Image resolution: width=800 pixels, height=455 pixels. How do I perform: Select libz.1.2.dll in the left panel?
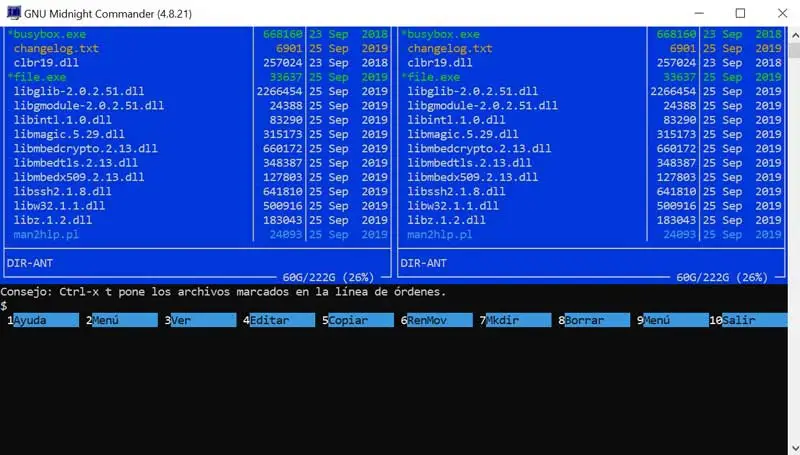click(53, 220)
